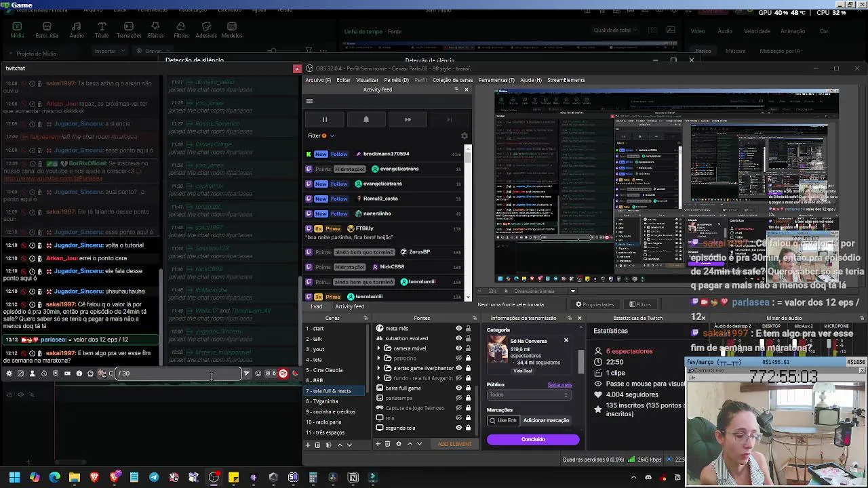Open Filmora Áudio tab
This screenshot has height=488, width=868.
pos(77,30)
